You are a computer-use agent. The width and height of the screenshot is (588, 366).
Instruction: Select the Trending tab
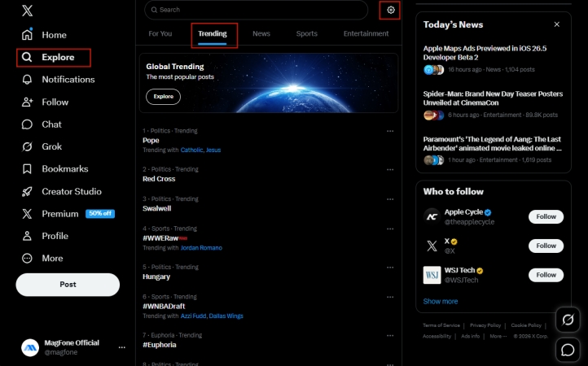tap(213, 33)
